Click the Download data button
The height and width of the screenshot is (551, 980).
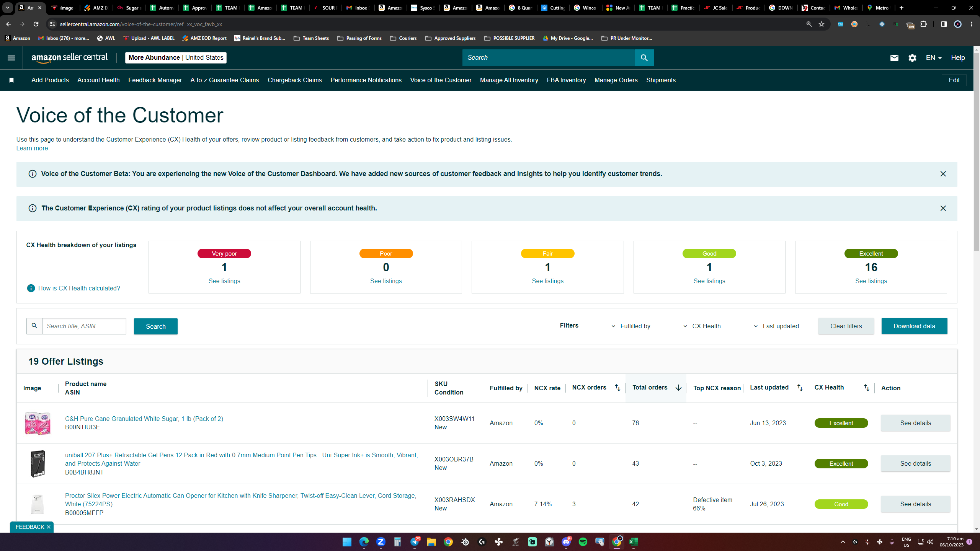(x=914, y=326)
